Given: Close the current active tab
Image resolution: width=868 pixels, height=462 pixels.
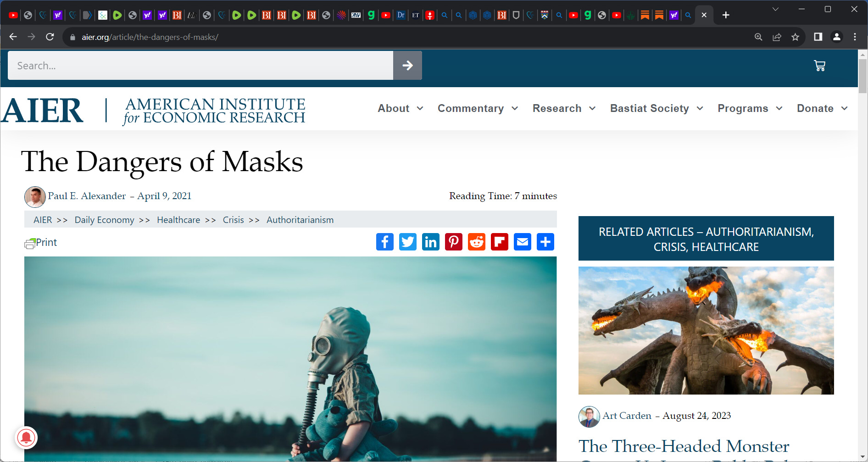Looking at the screenshot, I should click(x=704, y=15).
